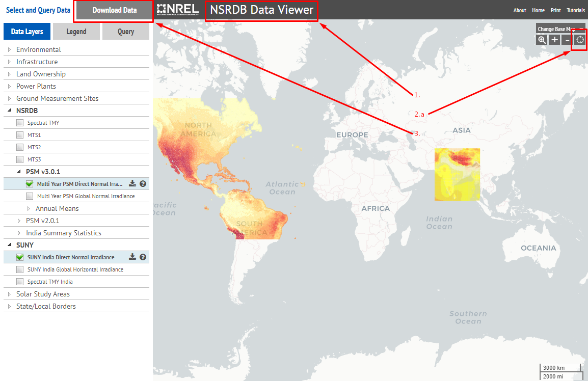Collapse the PSM v3.0.1 subgroup

click(19, 172)
